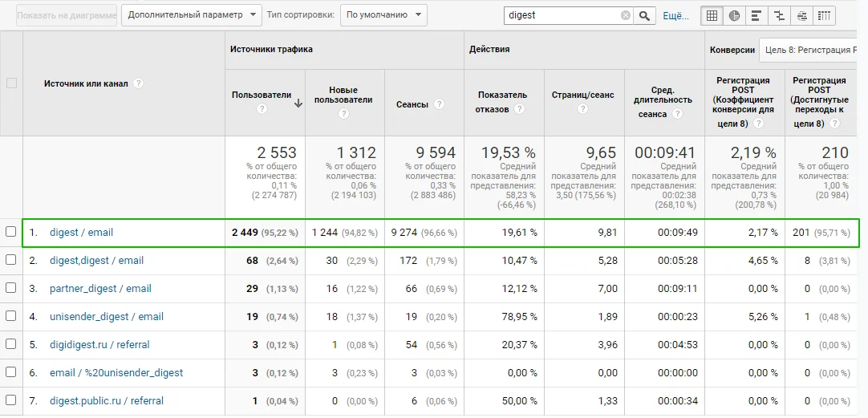
Task: Open help icon for Показатель отказов
Action: tap(519, 109)
